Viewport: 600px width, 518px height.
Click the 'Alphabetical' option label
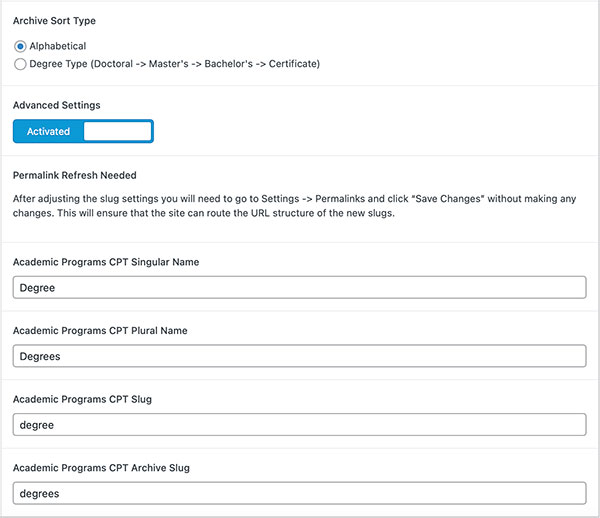[x=58, y=46]
